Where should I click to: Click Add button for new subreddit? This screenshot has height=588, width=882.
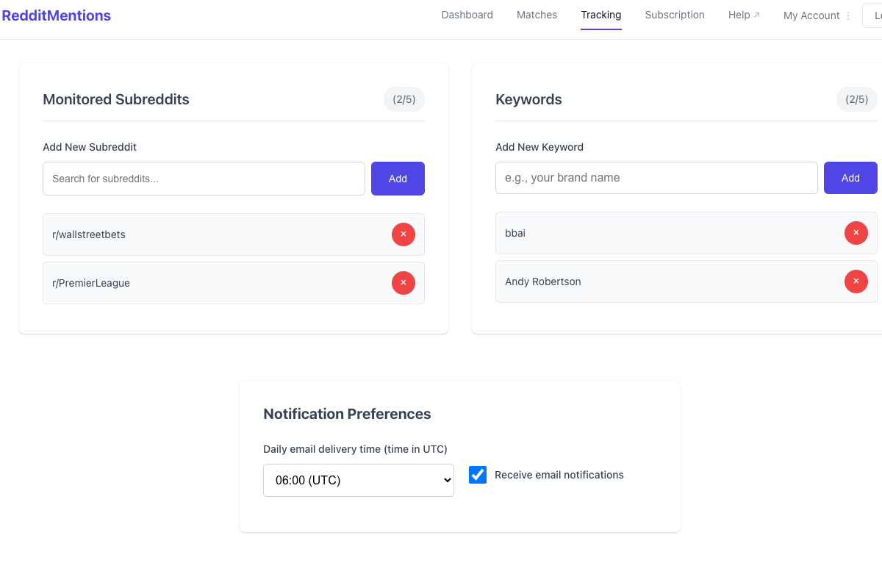click(x=398, y=179)
